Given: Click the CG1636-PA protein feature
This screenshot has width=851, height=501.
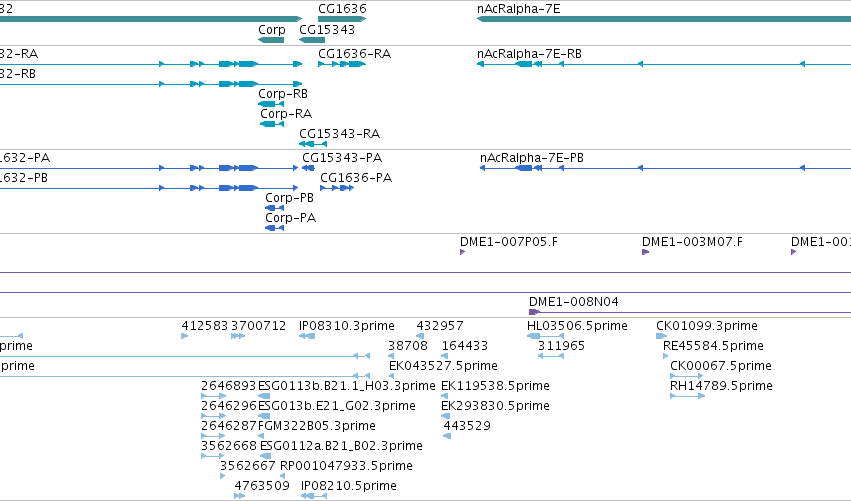Looking at the screenshot, I should 337,188.
